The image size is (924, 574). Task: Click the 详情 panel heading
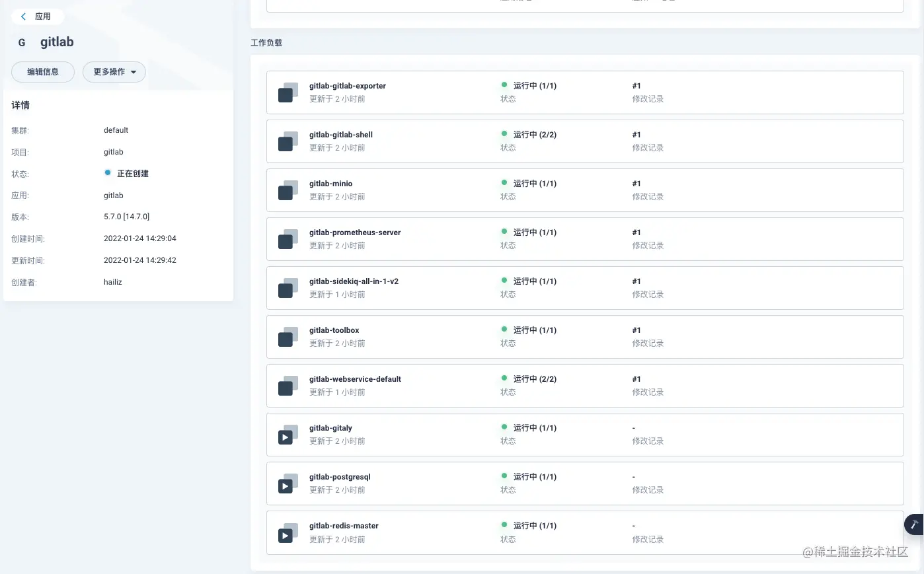click(x=20, y=105)
